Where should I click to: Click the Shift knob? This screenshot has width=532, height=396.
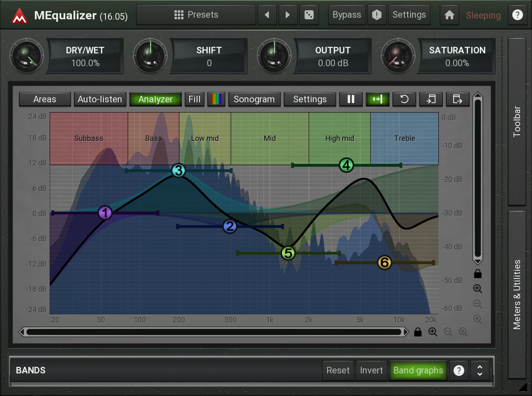point(150,56)
